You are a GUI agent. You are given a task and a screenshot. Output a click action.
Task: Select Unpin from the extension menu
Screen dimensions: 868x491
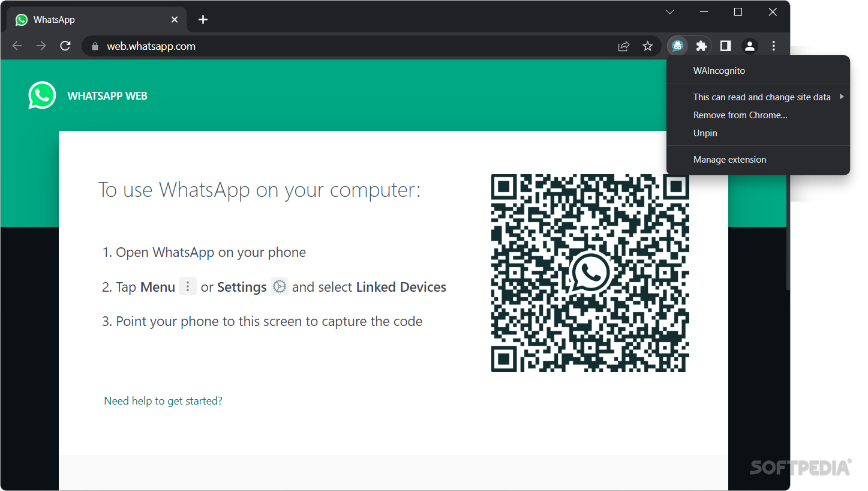(758, 133)
